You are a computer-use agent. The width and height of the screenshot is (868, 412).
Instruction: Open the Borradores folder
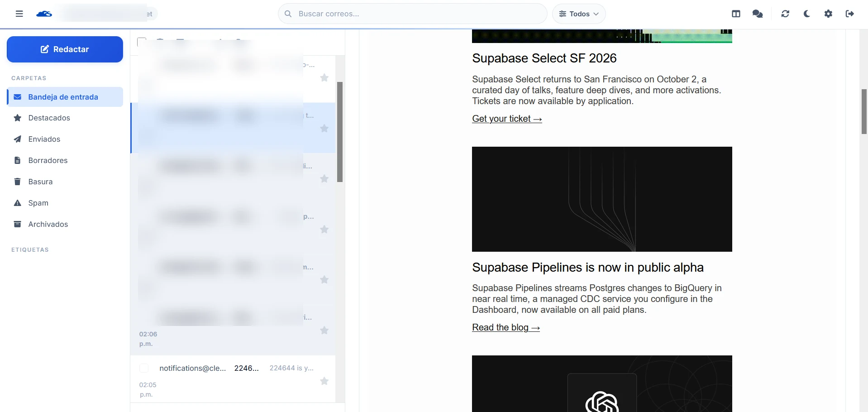tap(65, 160)
